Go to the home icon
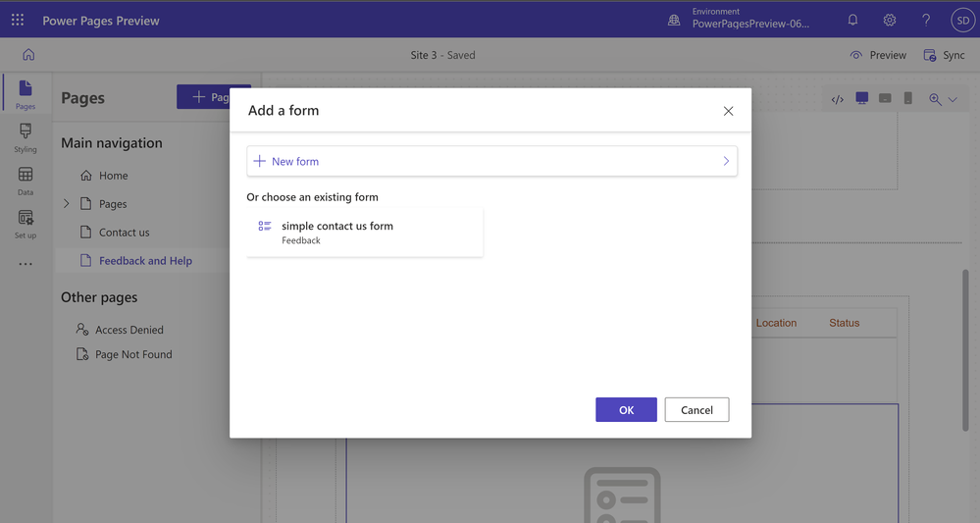This screenshot has height=523, width=980. click(28, 54)
